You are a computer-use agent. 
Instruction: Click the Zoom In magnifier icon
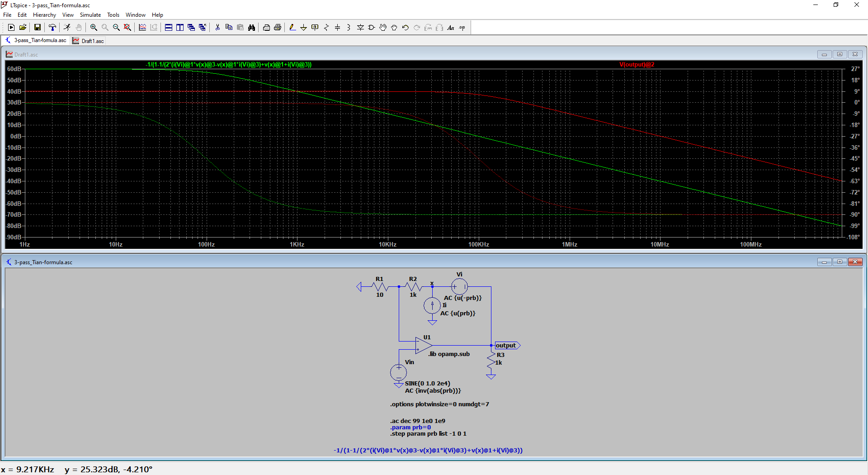click(x=94, y=28)
